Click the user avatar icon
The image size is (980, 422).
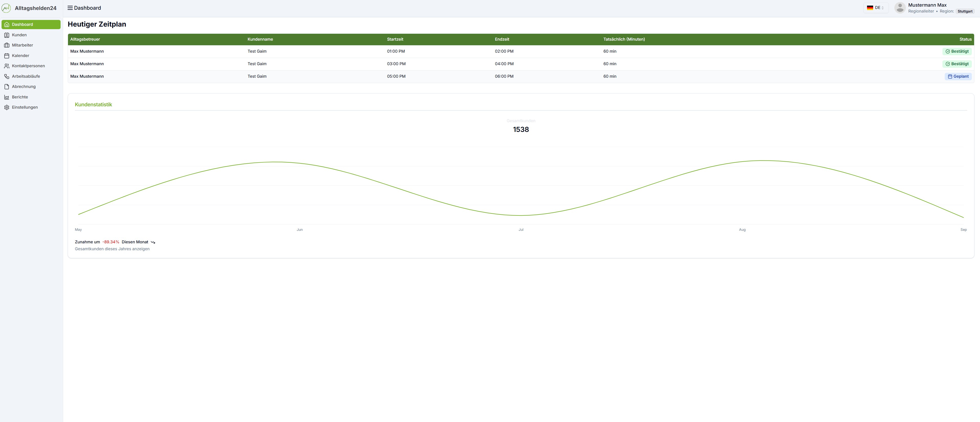tap(900, 8)
